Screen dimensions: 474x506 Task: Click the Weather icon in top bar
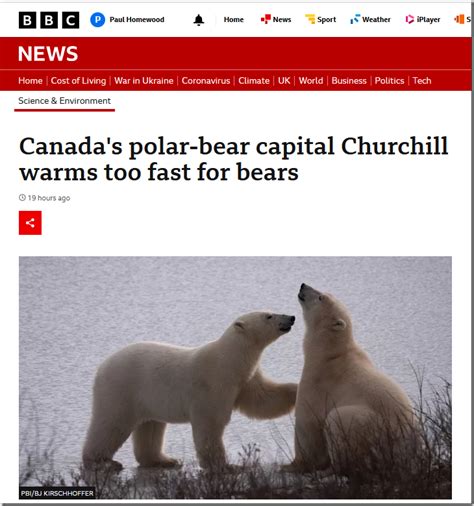point(355,19)
